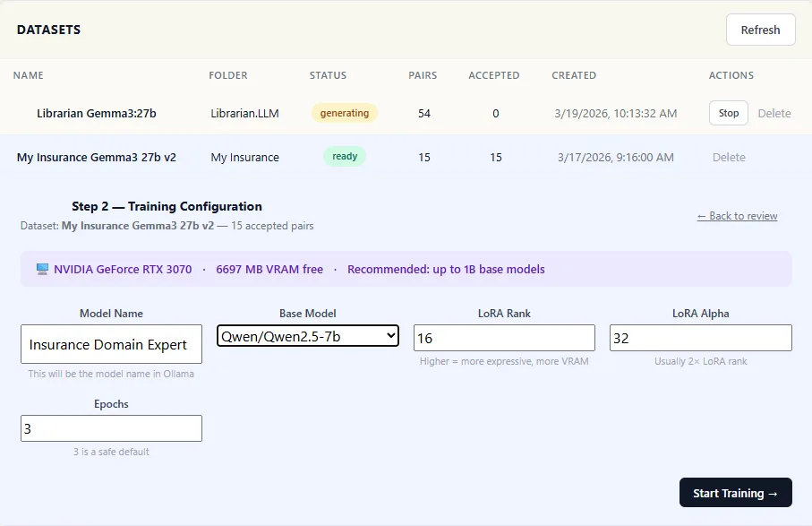Select the My Insurance Gemma3 27b v2 row
Viewport: 812px width, 526px height.
pyautogui.click(x=97, y=157)
